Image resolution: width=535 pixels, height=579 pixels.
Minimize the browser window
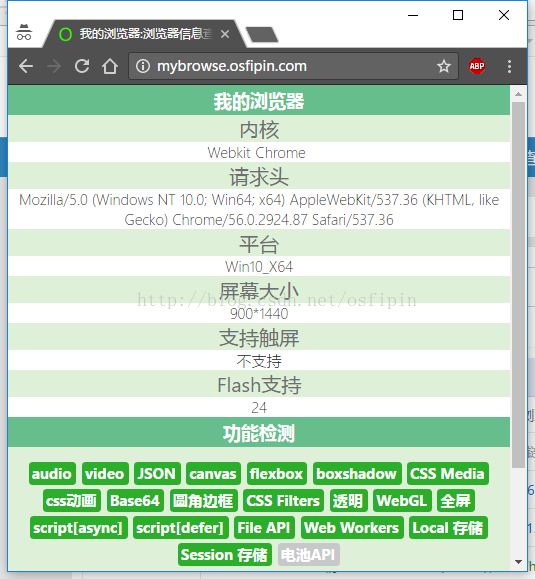click(413, 15)
